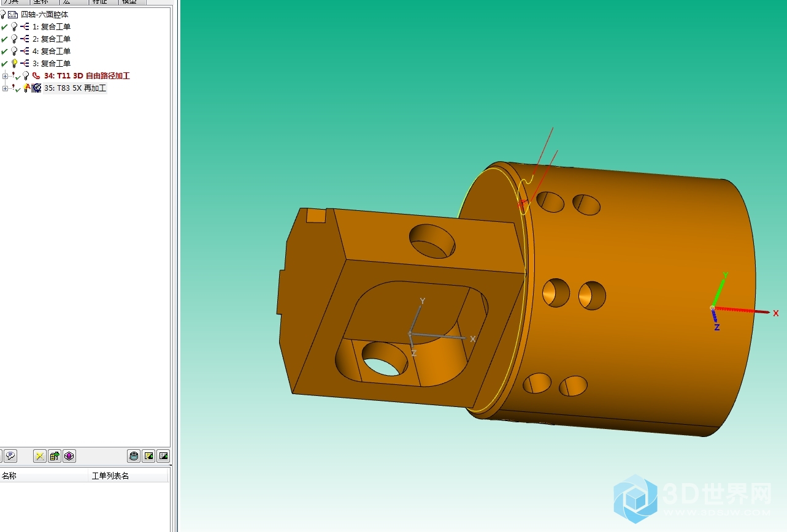Click the purple sphere toolbar icon
This screenshot has height=532, width=787.
(x=69, y=456)
